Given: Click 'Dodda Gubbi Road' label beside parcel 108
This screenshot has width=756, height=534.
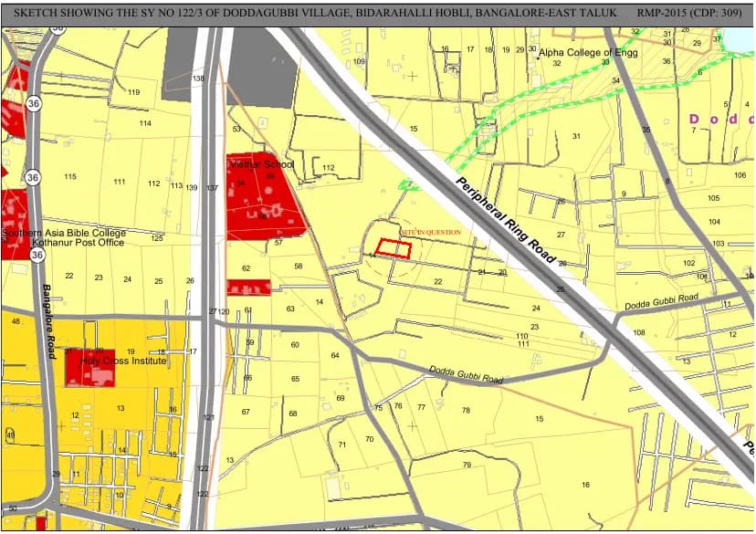Looking at the screenshot, I should [661, 302].
